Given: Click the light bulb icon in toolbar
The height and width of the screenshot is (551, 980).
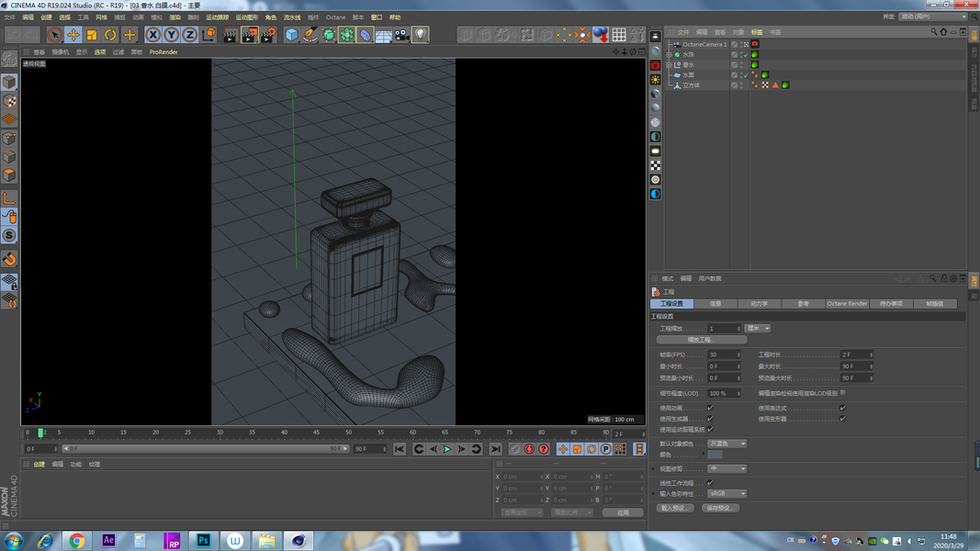Looking at the screenshot, I should [x=420, y=35].
